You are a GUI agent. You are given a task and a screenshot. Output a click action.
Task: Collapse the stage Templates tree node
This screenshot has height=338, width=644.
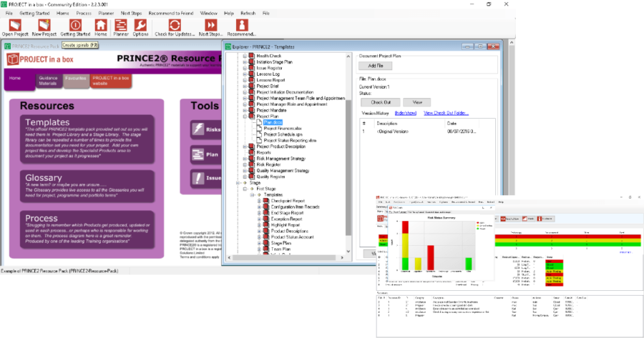[x=252, y=195]
